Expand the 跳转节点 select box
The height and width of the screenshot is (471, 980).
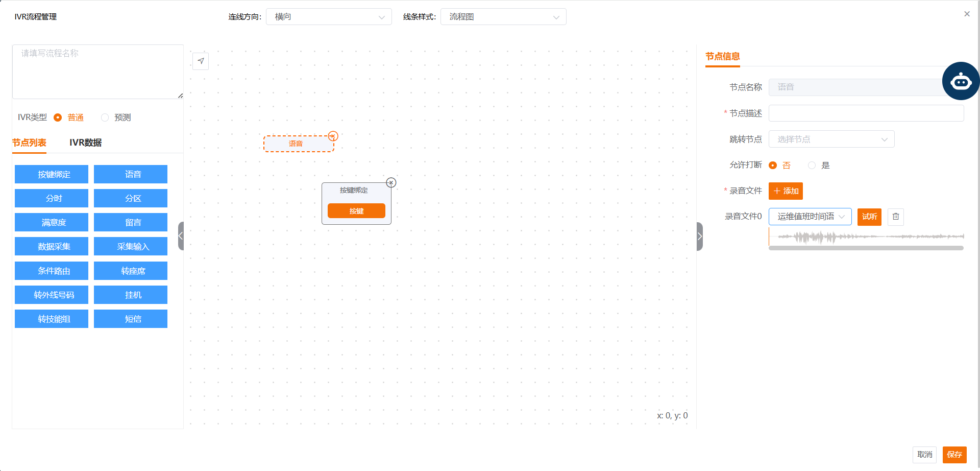pyautogui.click(x=831, y=139)
